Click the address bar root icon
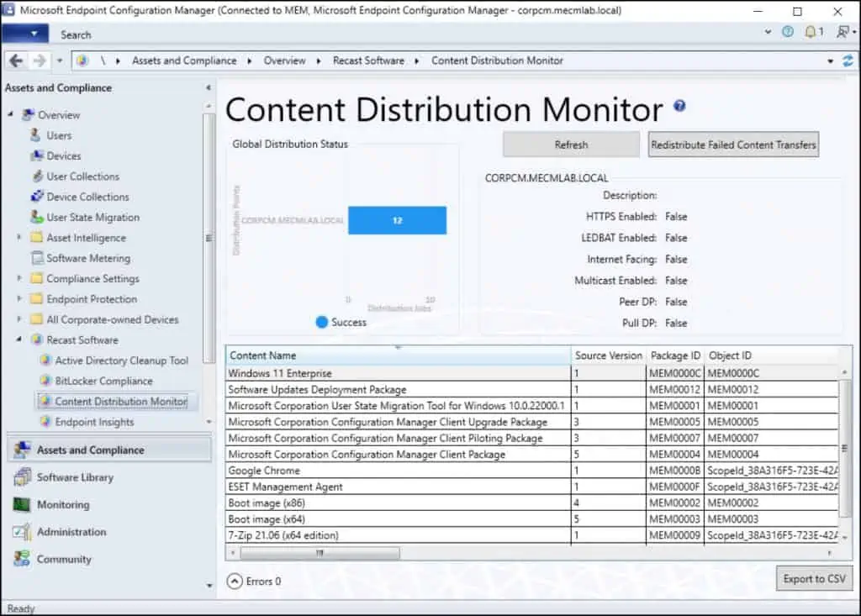 coord(82,61)
